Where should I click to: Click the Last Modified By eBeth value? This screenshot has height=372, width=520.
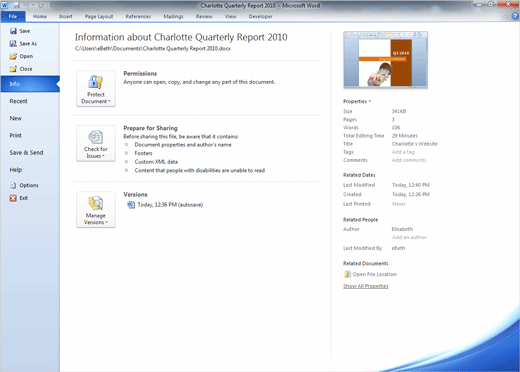pos(398,248)
